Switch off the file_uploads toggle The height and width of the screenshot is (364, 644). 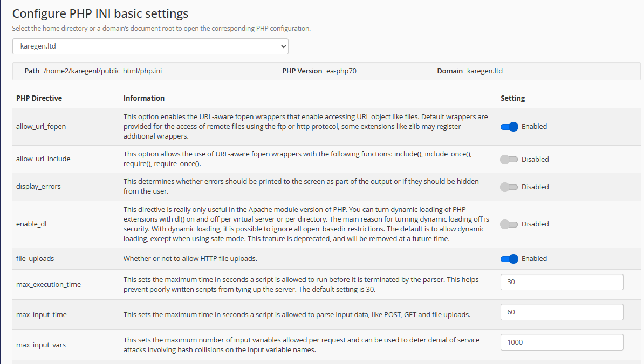509,259
